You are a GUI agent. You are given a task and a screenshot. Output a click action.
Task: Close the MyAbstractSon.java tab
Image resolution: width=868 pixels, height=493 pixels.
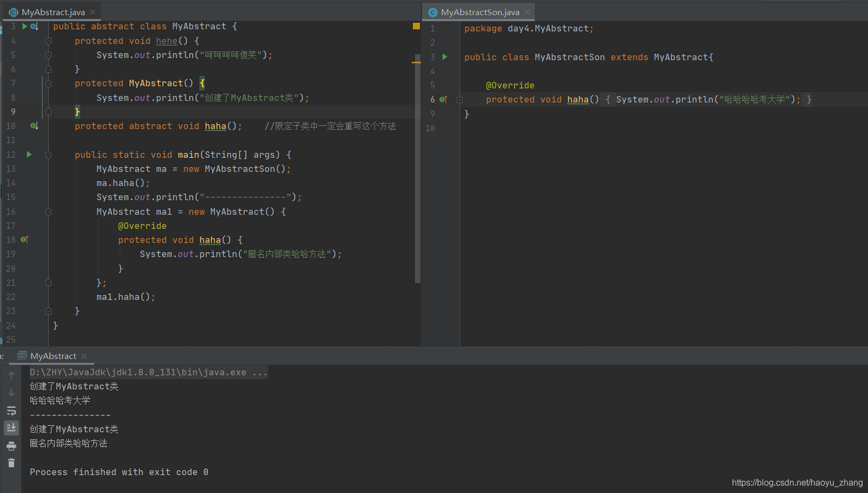pyautogui.click(x=527, y=12)
